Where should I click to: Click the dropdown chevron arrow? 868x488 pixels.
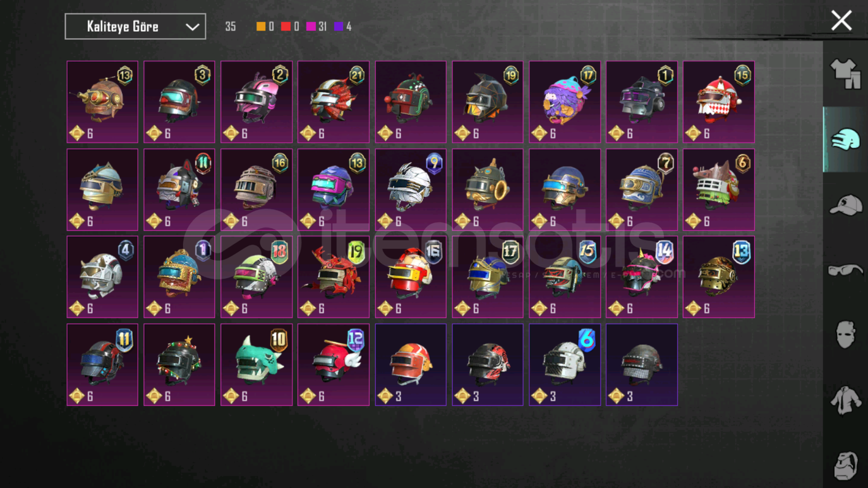(192, 27)
